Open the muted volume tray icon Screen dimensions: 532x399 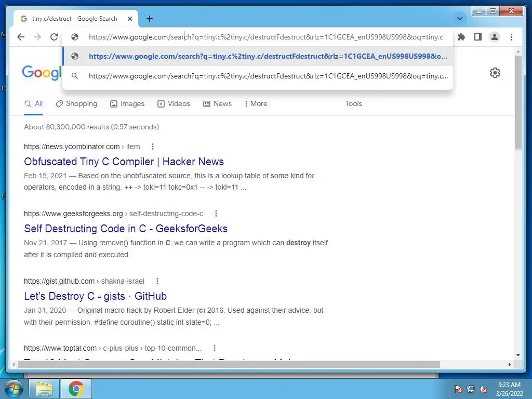click(483, 389)
